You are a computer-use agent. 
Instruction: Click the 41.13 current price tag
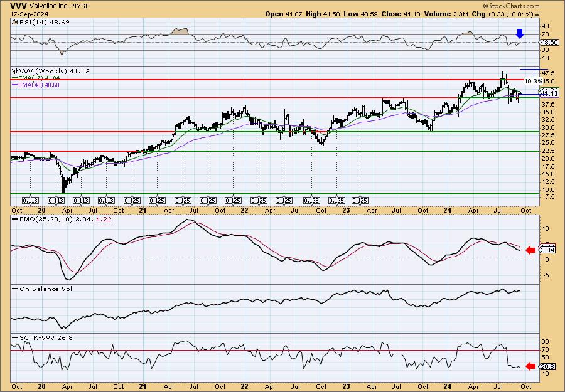pos(549,93)
